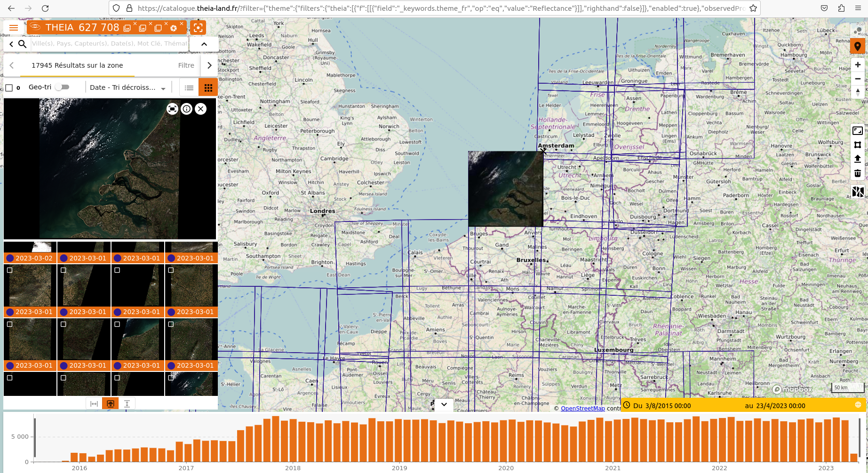
Task: Click the magnifier search icon
Action: pyautogui.click(x=22, y=44)
